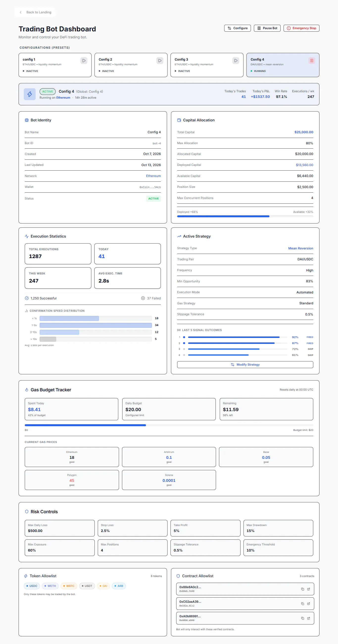338x644 pixels.
Task: Start config 1 with its play icon
Action: tap(84, 61)
